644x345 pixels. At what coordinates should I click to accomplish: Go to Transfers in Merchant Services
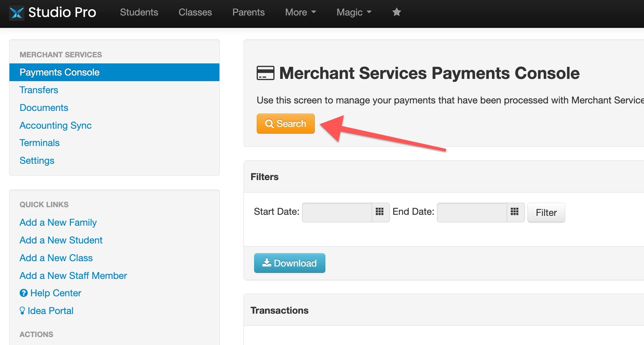pos(39,90)
